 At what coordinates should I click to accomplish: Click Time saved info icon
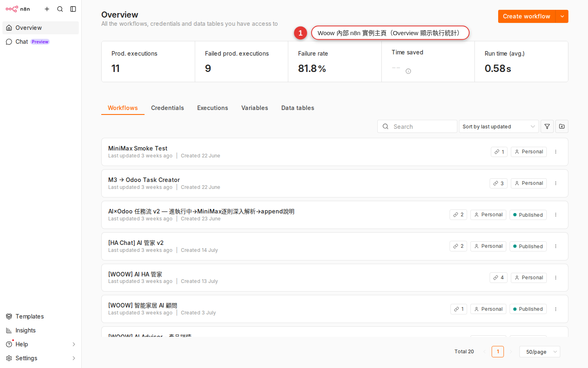pos(408,71)
